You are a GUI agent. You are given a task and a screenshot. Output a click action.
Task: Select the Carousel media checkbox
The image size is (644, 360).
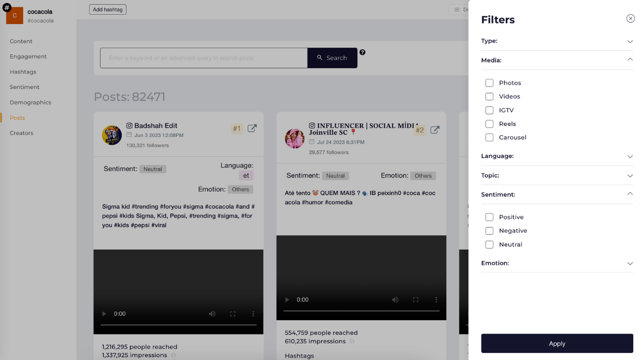(x=490, y=137)
